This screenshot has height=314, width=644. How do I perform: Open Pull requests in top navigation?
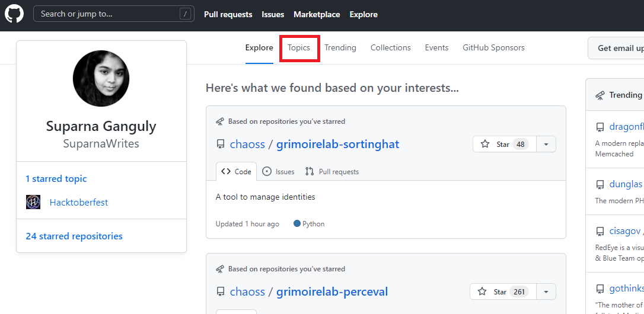tap(228, 14)
